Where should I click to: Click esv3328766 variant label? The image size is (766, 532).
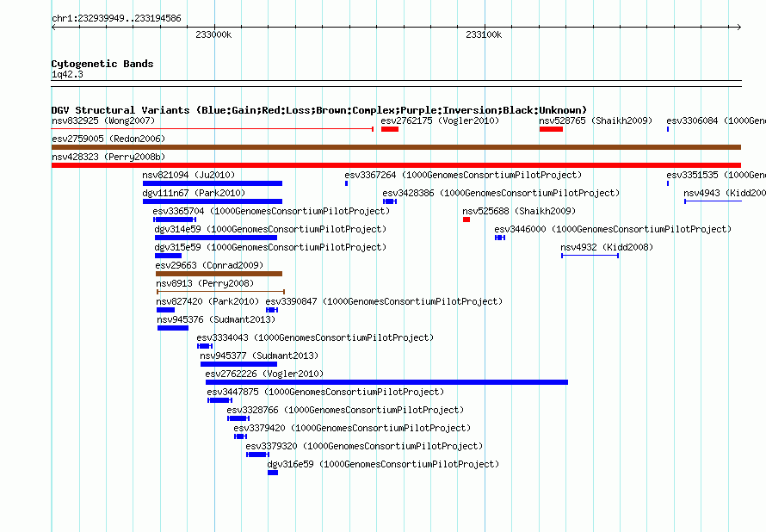click(345, 410)
